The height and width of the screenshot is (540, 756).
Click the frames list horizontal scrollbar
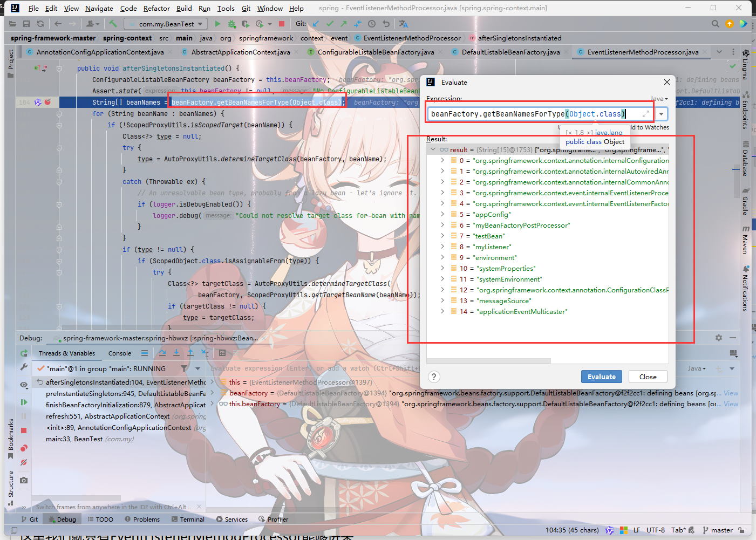click(76, 497)
